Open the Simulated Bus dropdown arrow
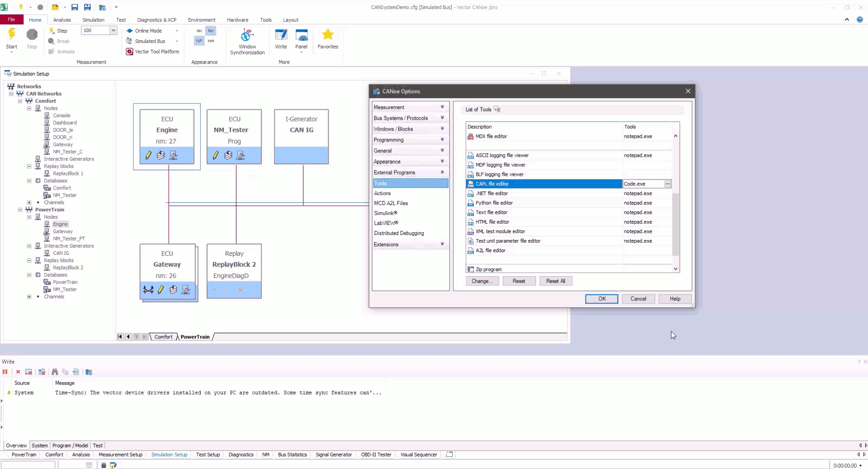 click(177, 41)
